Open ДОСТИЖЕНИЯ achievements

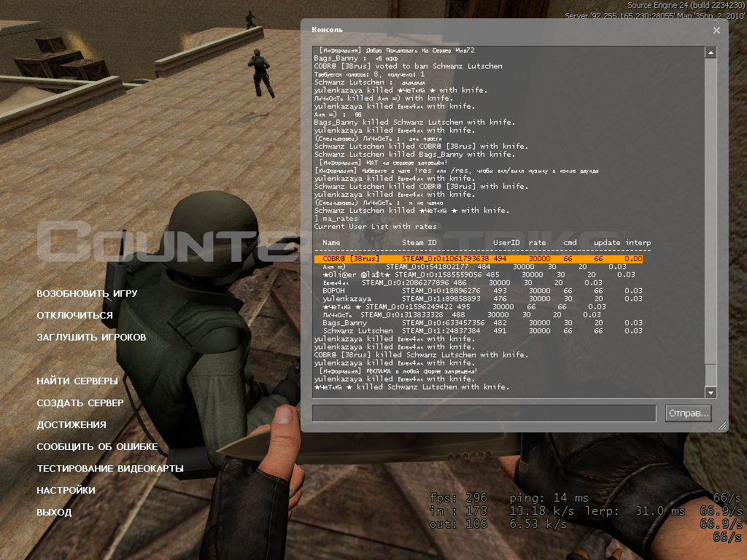[71, 425]
